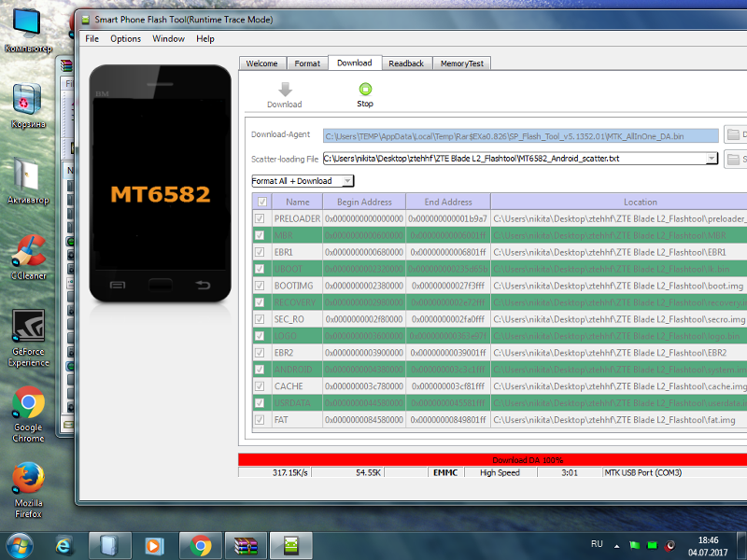
Task: Click the EMMC status bar entry
Action: click(x=445, y=472)
